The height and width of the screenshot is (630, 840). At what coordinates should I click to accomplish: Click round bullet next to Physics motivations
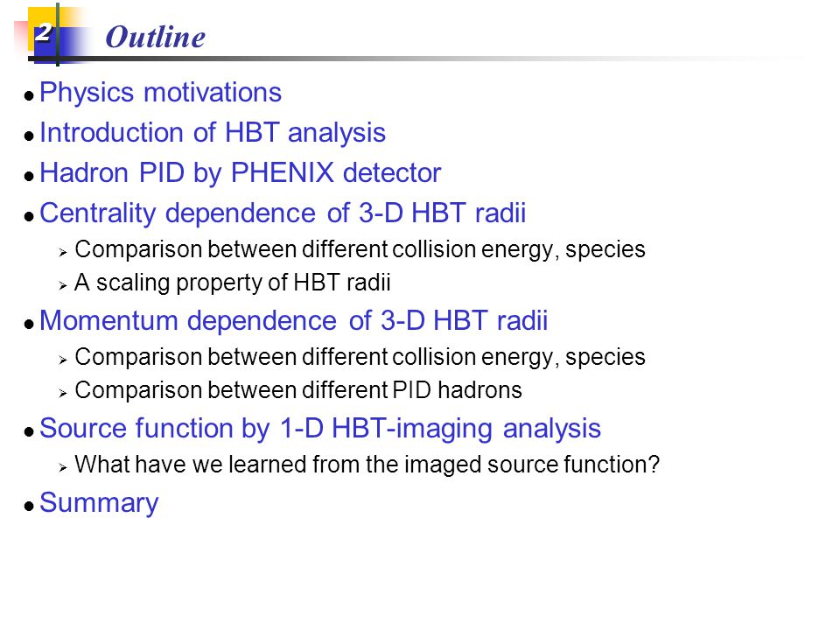click(29, 96)
